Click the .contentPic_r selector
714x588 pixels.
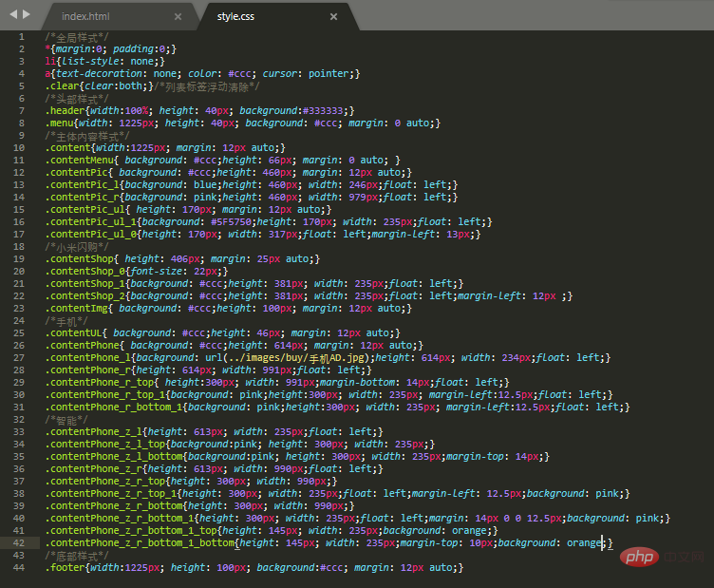[82, 197]
